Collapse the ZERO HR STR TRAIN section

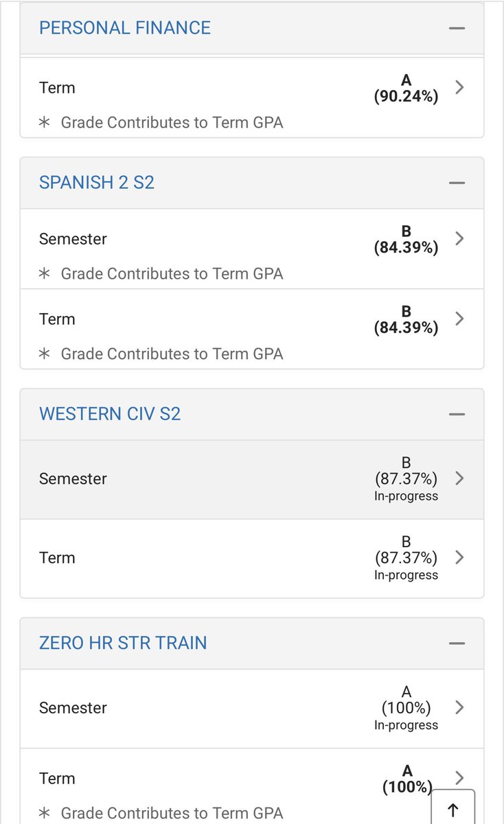point(457,644)
